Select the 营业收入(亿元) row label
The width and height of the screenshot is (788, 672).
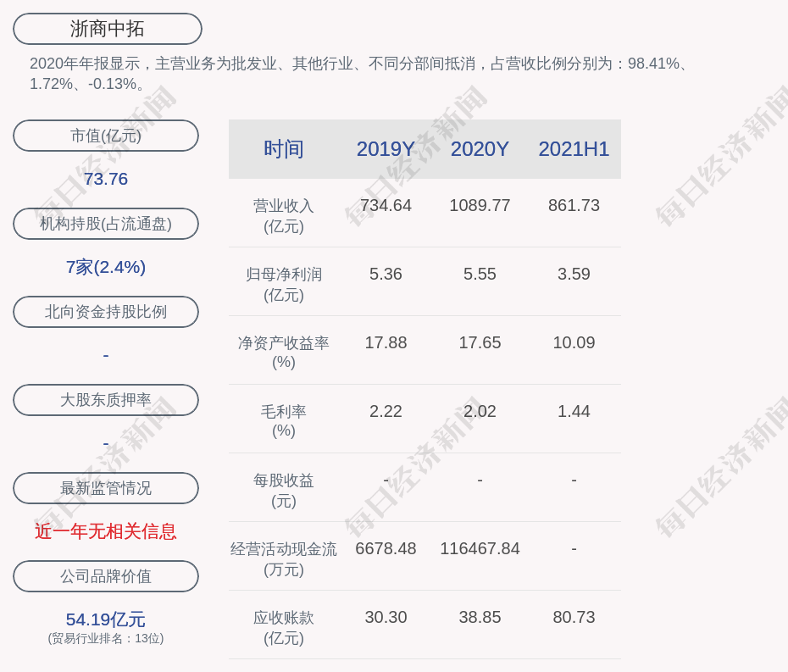click(284, 215)
